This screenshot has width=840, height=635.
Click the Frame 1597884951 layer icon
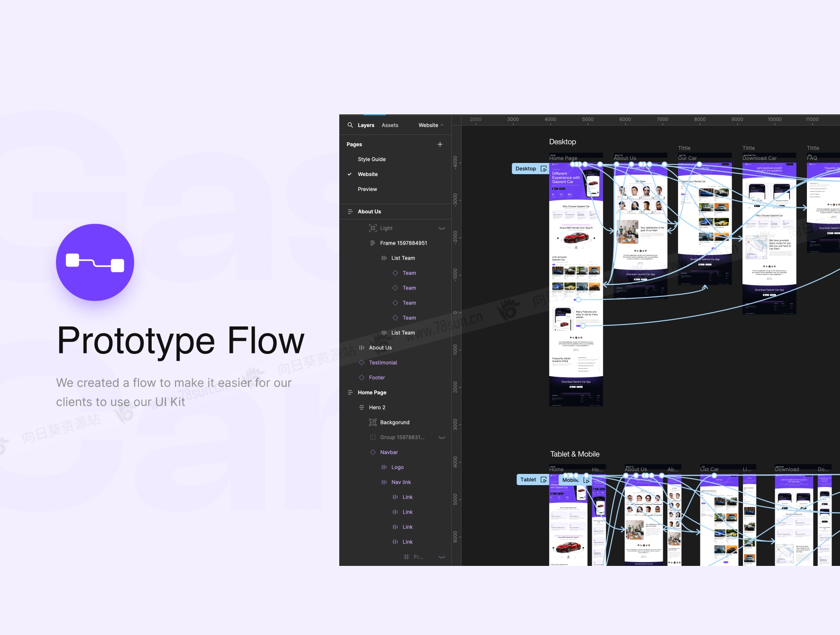coord(372,243)
